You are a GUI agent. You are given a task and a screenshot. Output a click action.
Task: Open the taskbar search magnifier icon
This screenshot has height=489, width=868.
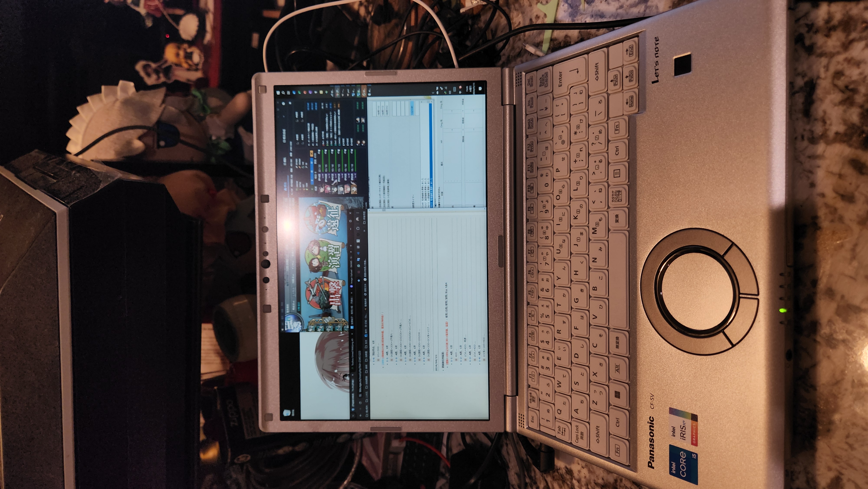[283, 93]
